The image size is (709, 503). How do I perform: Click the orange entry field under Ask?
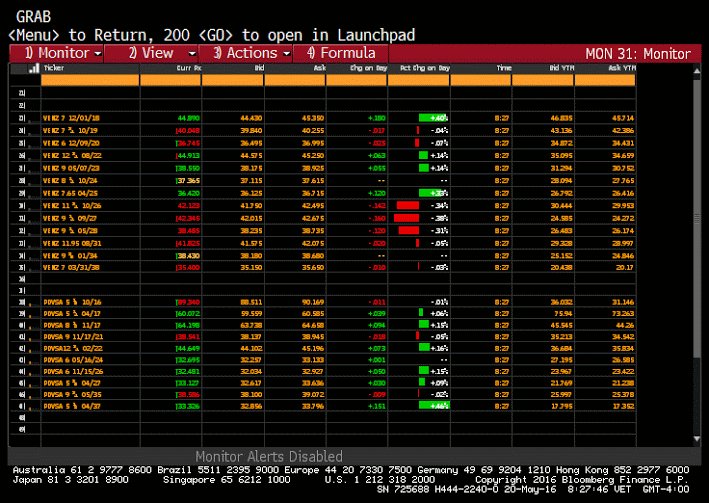point(295,81)
